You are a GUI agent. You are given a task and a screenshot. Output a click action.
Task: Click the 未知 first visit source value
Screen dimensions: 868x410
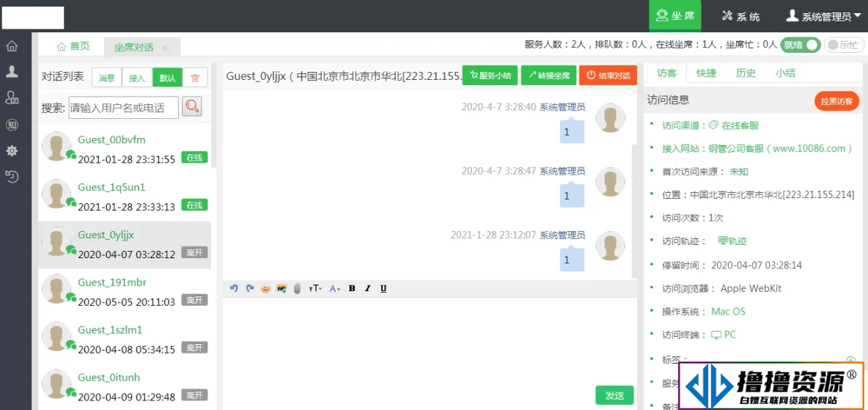(x=739, y=172)
